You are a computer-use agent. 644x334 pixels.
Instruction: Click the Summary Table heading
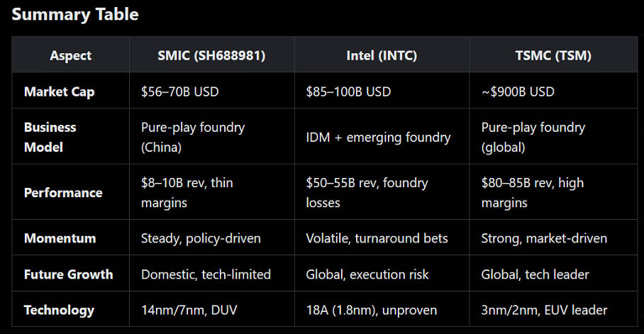75,14
